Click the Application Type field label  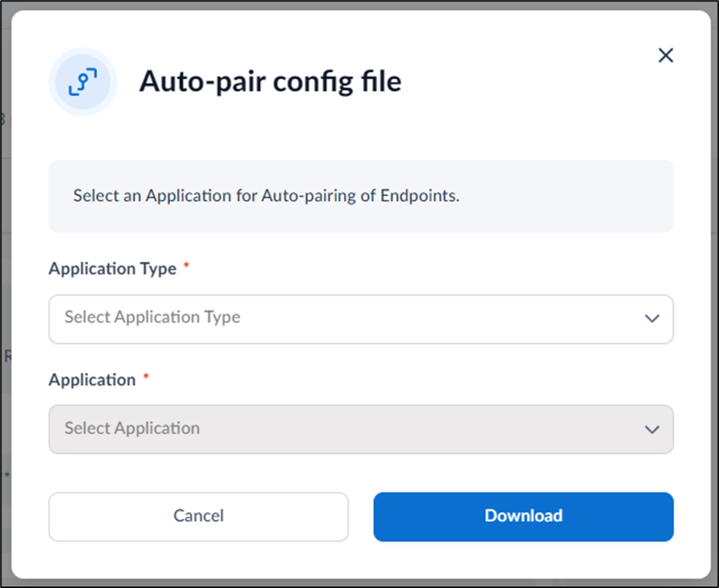click(113, 269)
